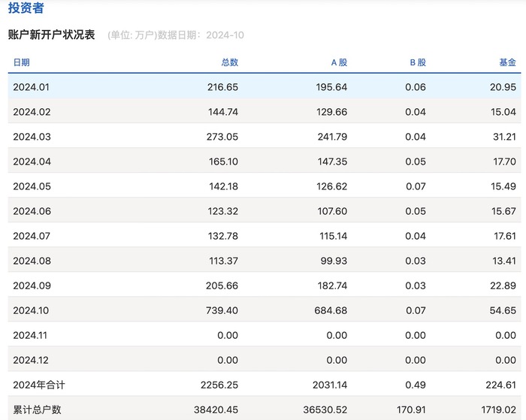Click the 2024年合计 row label
526x420 pixels.
pos(39,385)
